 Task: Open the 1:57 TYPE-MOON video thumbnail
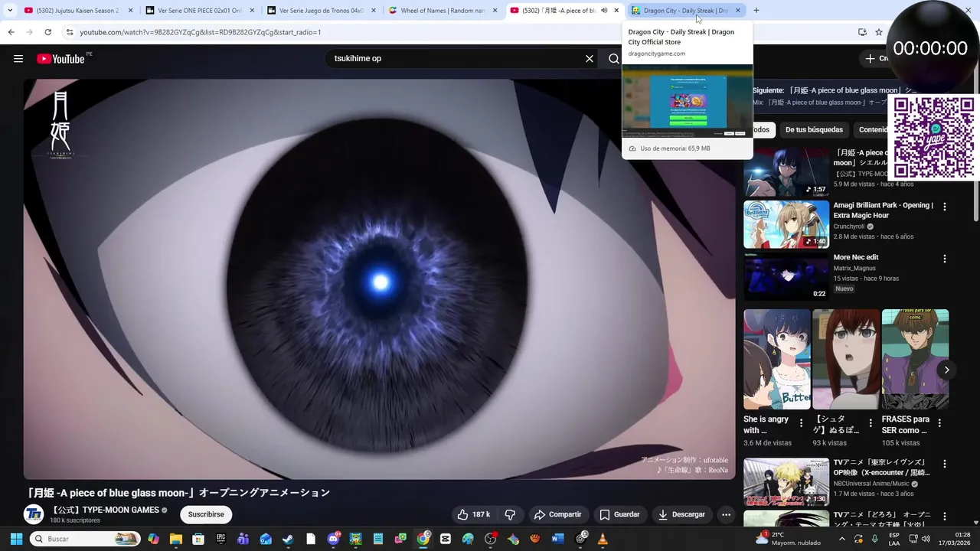pos(786,172)
